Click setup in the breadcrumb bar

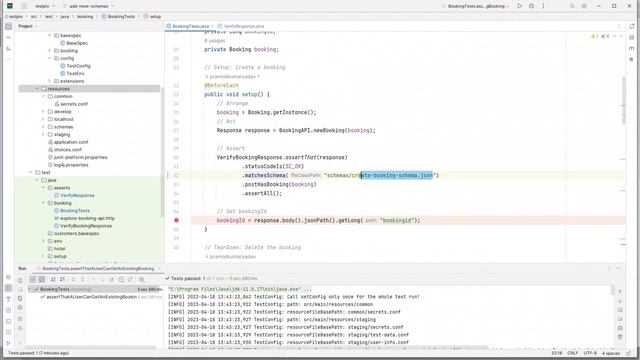pos(152,17)
